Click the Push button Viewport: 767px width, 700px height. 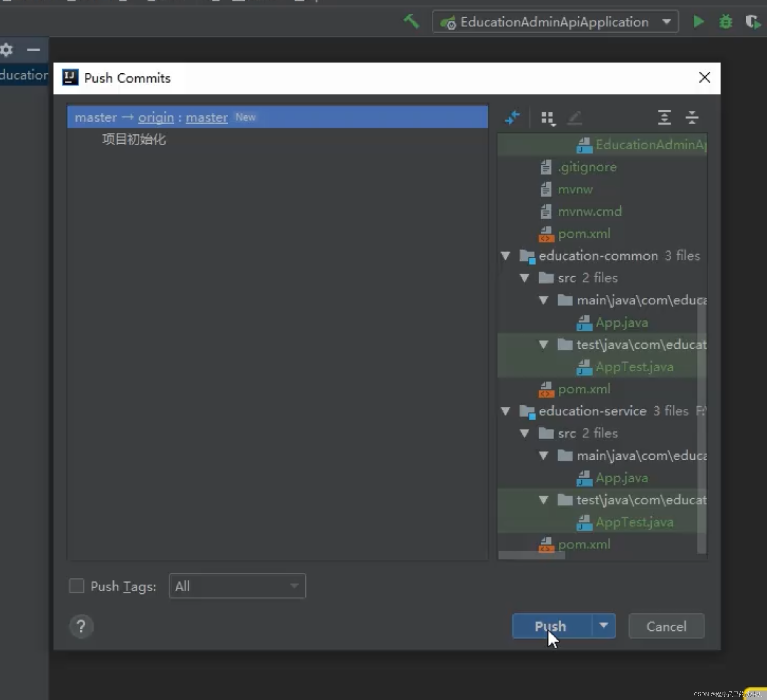click(552, 626)
